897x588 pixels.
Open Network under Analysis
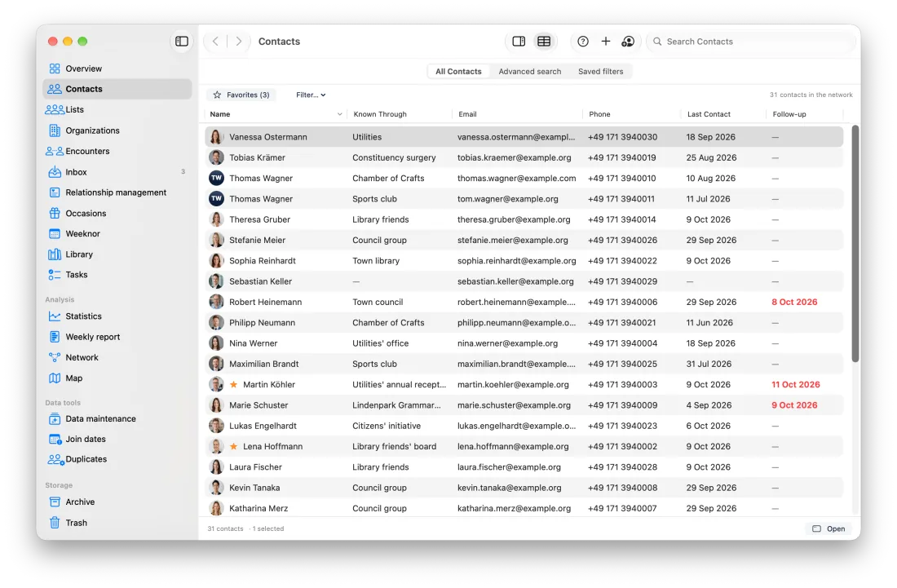click(117, 357)
